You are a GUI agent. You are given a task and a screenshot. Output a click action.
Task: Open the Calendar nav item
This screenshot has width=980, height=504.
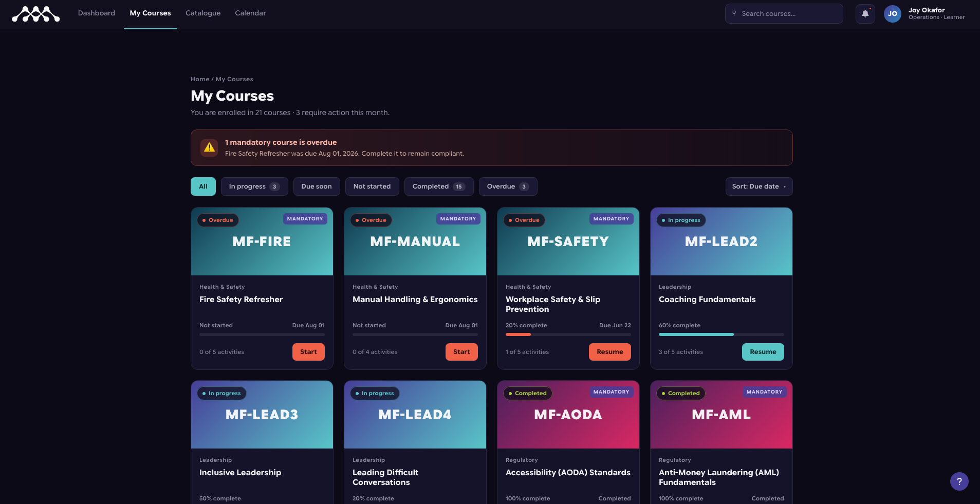pyautogui.click(x=250, y=13)
